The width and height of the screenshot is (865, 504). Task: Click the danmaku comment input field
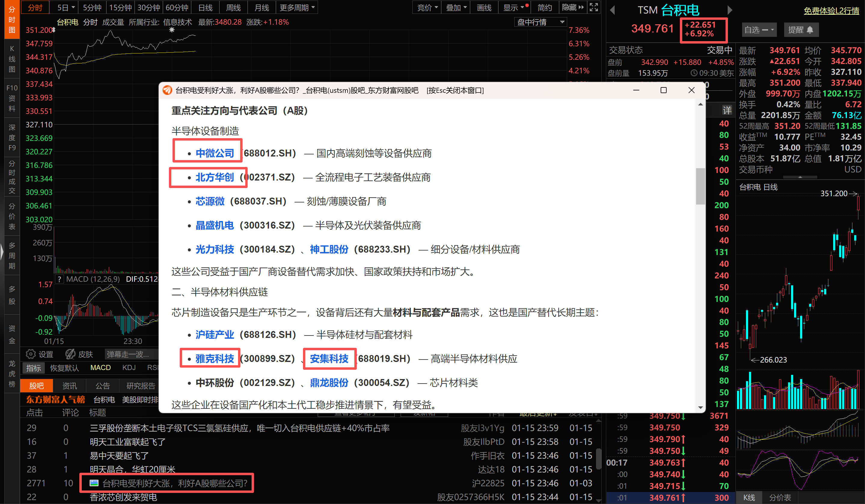coord(132,354)
